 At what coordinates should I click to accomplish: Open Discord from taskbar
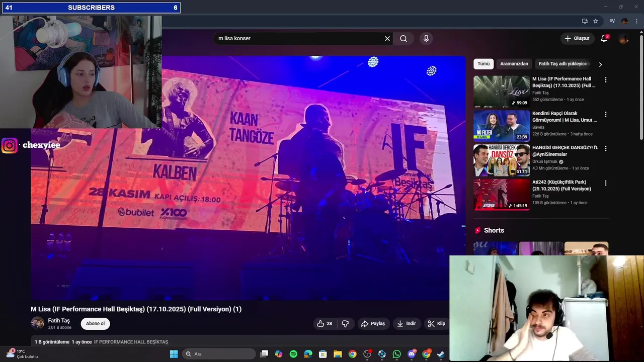(x=412, y=354)
